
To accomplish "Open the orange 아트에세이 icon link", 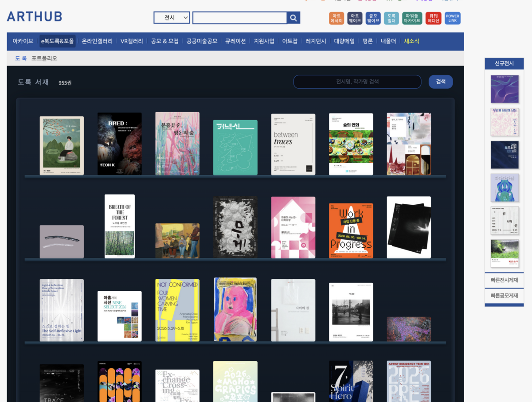I will [336, 18].
